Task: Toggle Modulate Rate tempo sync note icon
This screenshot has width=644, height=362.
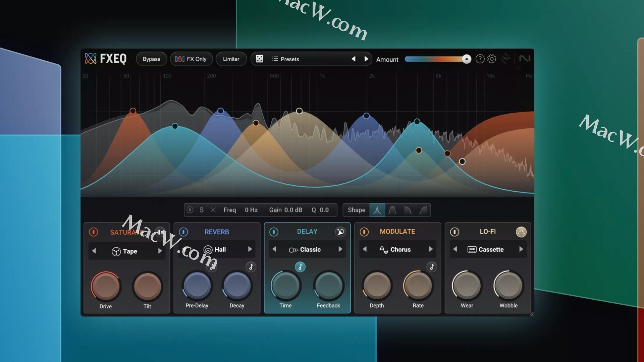Action: pyautogui.click(x=432, y=267)
